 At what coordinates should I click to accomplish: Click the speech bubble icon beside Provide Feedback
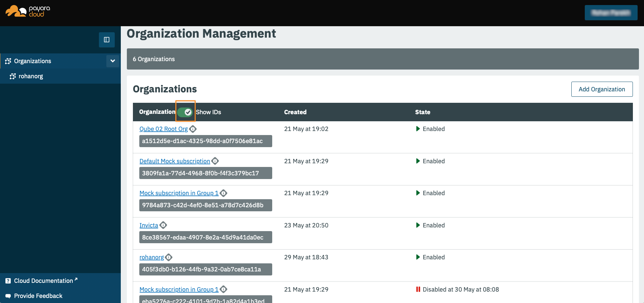click(x=8, y=296)
